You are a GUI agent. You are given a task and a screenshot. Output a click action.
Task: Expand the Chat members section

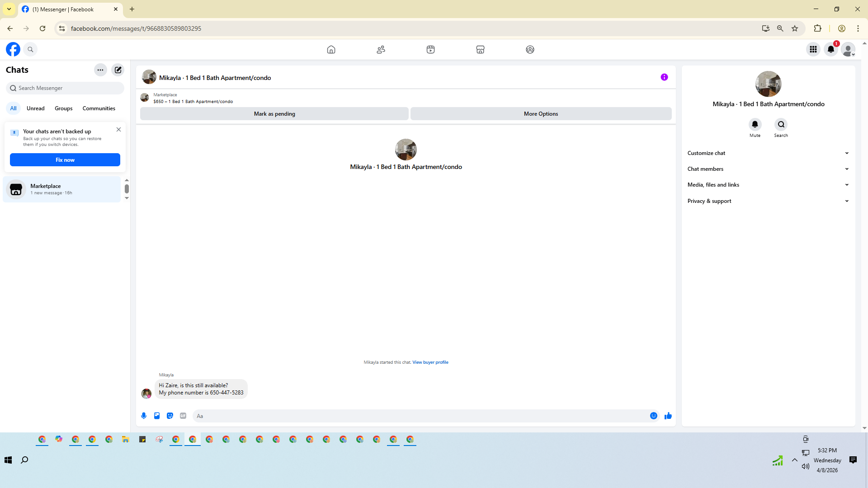click(x=768, y=169)
